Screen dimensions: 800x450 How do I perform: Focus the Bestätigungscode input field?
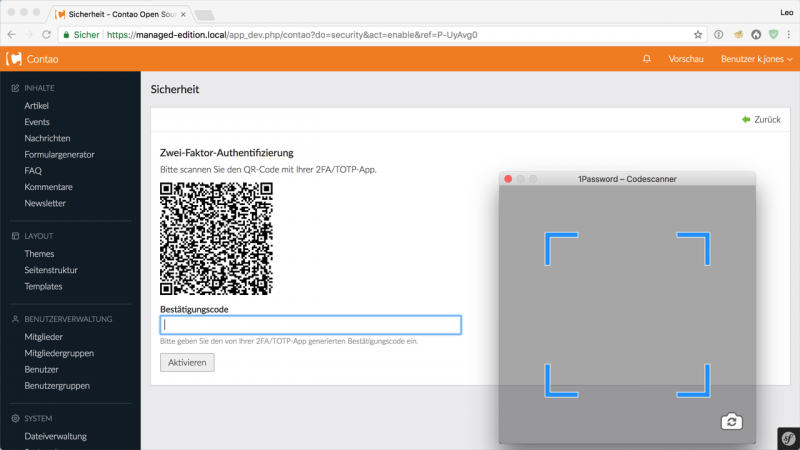[310, 325]
